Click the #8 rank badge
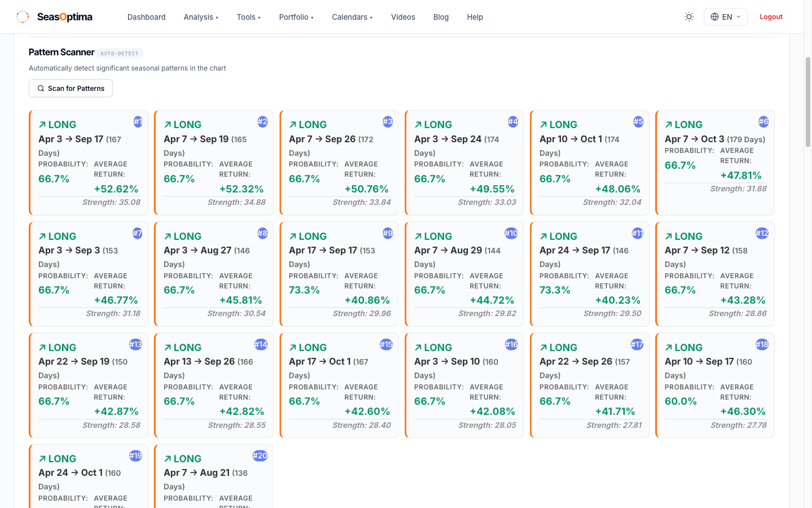Screen dimensions: 812x508 coord(263,233)
